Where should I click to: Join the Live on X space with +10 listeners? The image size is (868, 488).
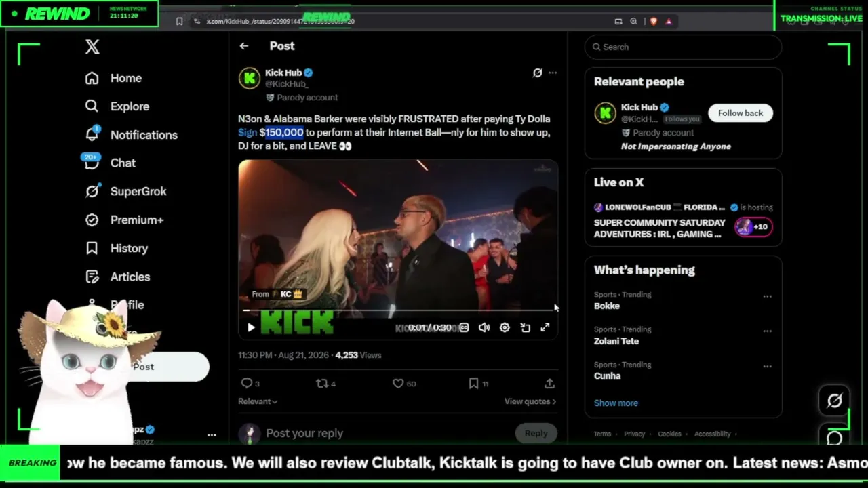click(753, 227)
